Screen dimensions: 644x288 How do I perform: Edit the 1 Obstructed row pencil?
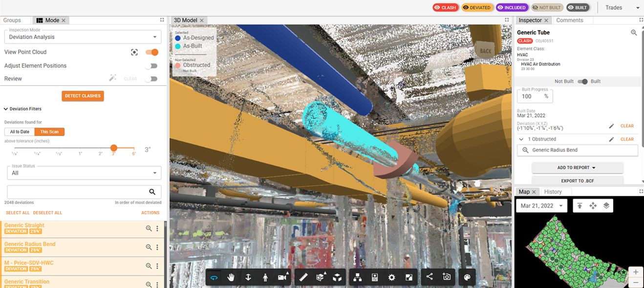point(611,139)
